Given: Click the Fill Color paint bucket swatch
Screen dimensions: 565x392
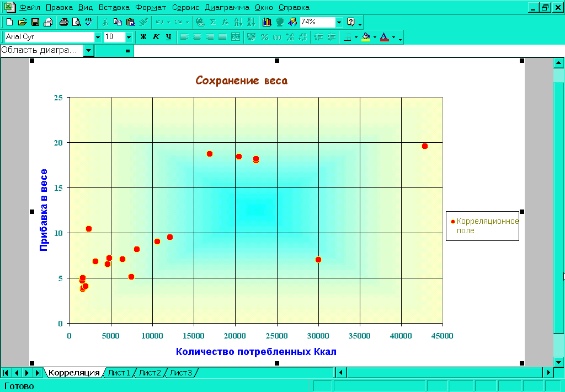Looking at the screenshot, I should (x=366, y=37).
